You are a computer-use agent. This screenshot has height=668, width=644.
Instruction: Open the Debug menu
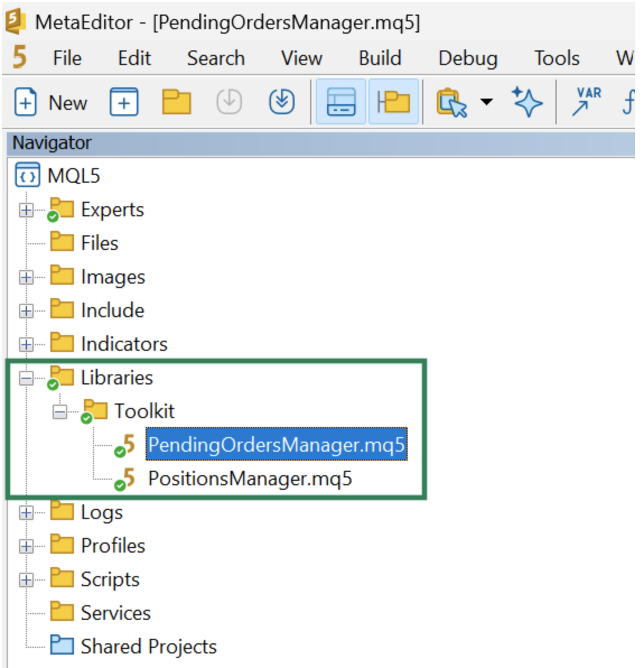click(x=468, y=58)
